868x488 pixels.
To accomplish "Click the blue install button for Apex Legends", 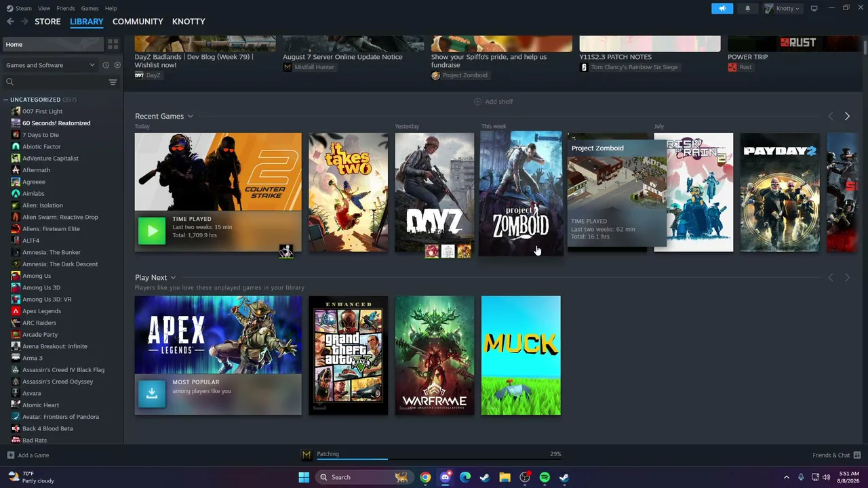I will point(152,394).
